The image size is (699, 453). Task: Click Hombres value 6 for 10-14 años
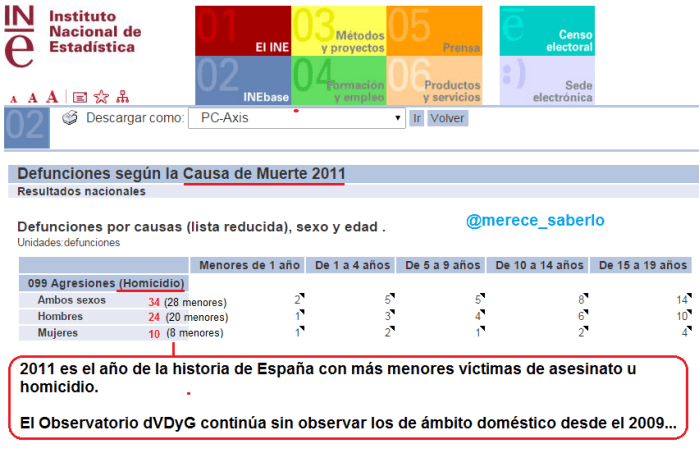583,316
